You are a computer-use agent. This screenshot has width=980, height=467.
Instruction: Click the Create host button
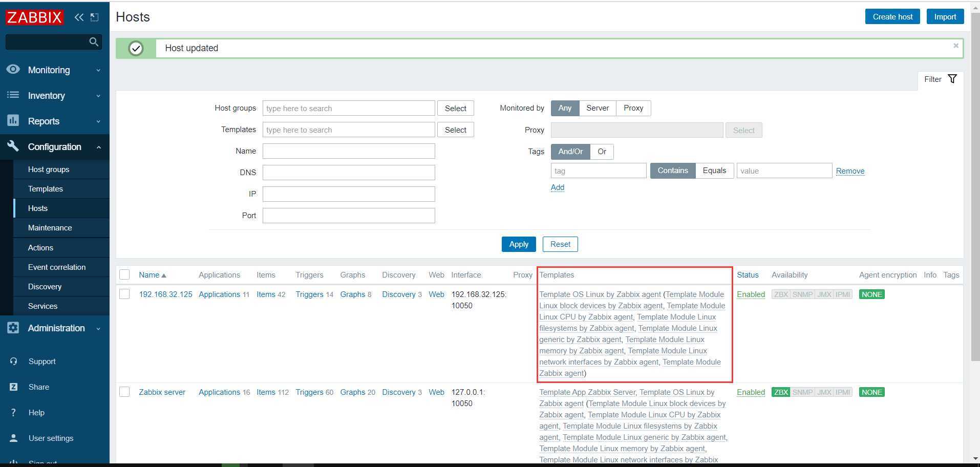point(892,16)
